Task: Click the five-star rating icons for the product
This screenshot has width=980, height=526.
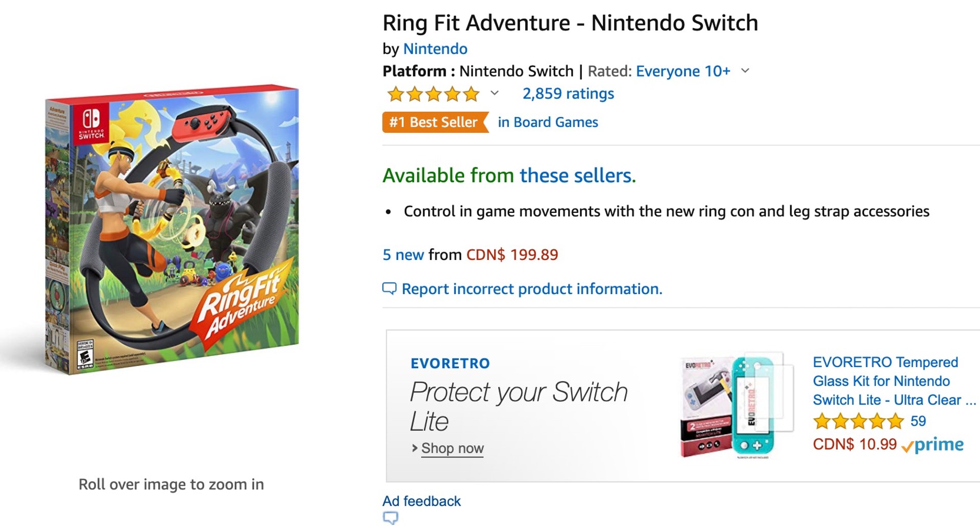Action: pos(433,94)
